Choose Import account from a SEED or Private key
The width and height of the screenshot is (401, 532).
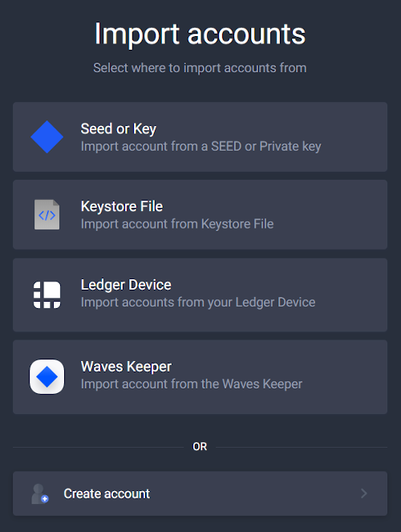(200, 147)
